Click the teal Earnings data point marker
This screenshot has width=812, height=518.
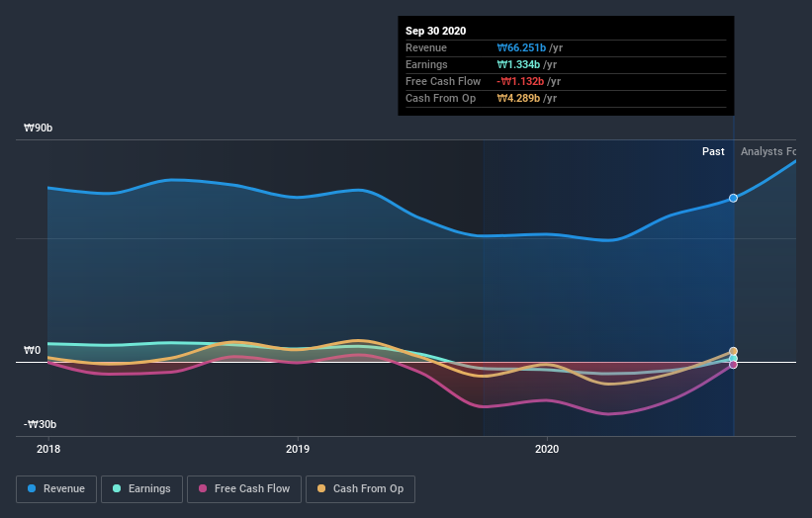point(733,359)
